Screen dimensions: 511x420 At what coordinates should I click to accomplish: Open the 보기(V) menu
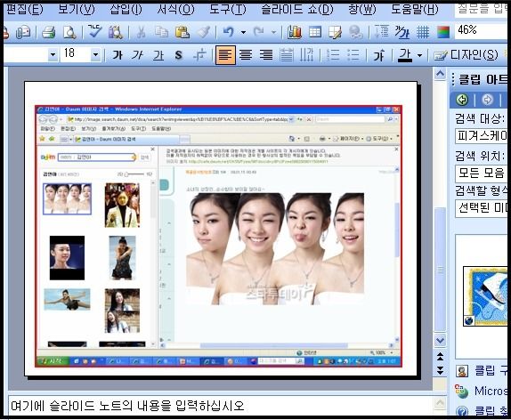pyautogui.click(x=77, y=10)
